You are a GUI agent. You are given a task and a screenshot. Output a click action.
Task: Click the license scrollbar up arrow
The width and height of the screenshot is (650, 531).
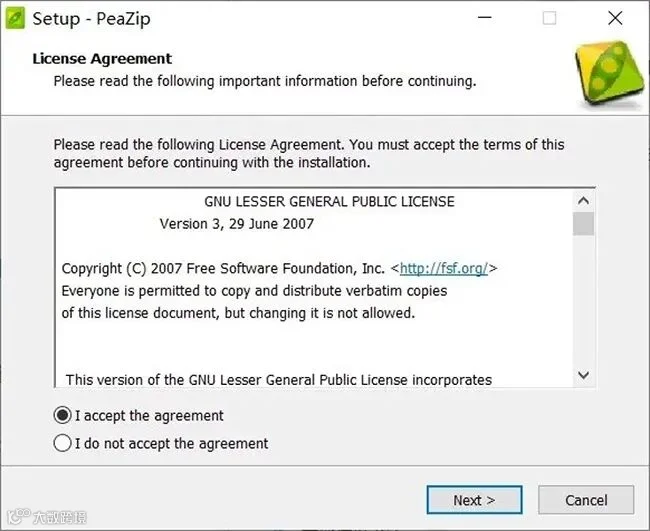[583, 201]
